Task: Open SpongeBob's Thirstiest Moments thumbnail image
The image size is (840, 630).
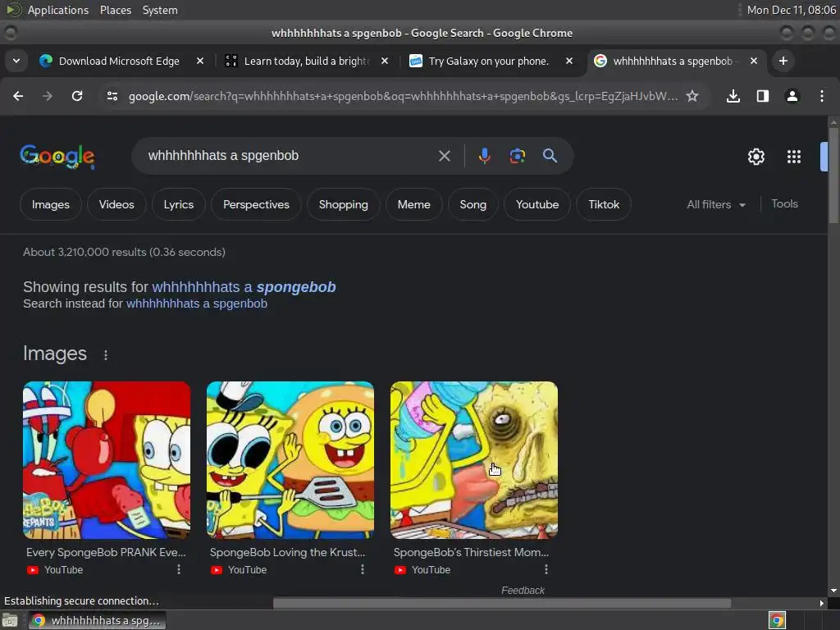Action: coord(474,460)
